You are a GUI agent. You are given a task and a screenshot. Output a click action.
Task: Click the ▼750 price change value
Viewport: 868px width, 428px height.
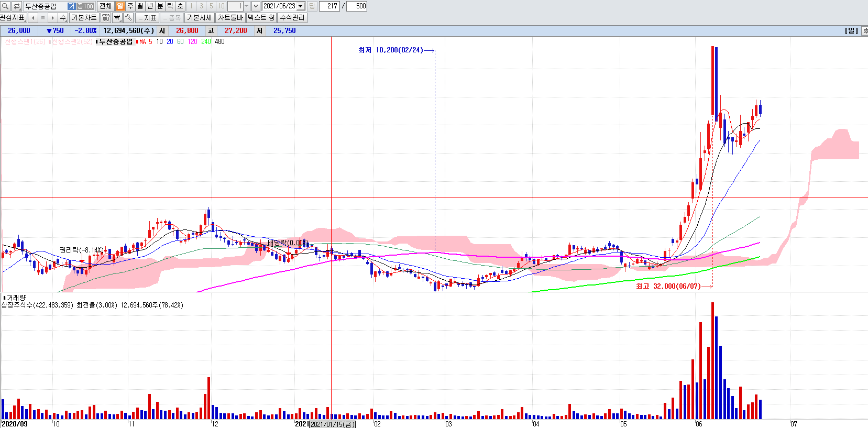pyautogui.click(x=55, y=31)
